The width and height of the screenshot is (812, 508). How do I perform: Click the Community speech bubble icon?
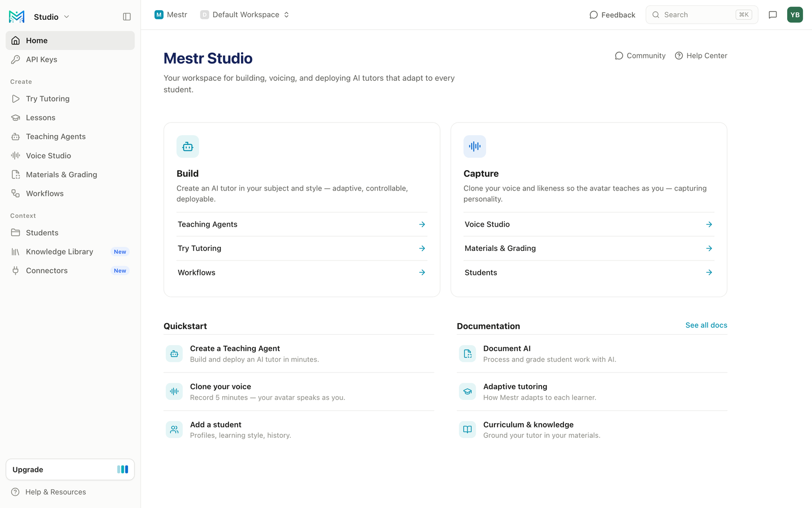tap(619, 56)
